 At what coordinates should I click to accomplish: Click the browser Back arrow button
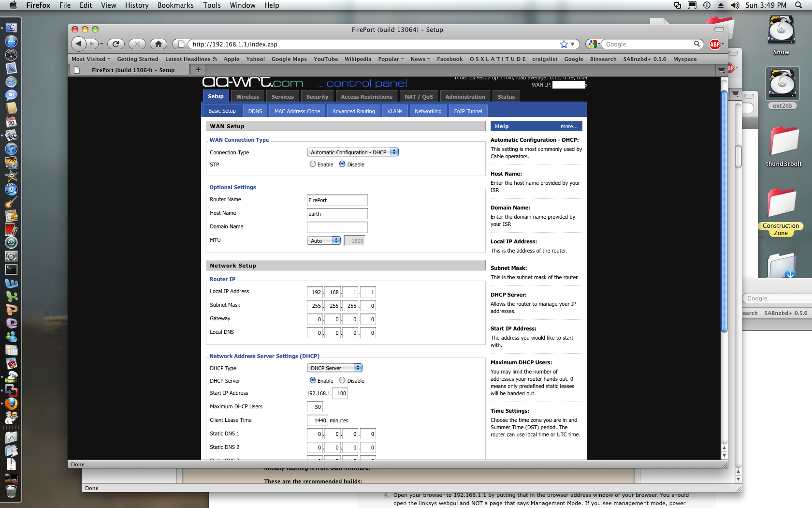pyautogui.click(x=78, y=44)
